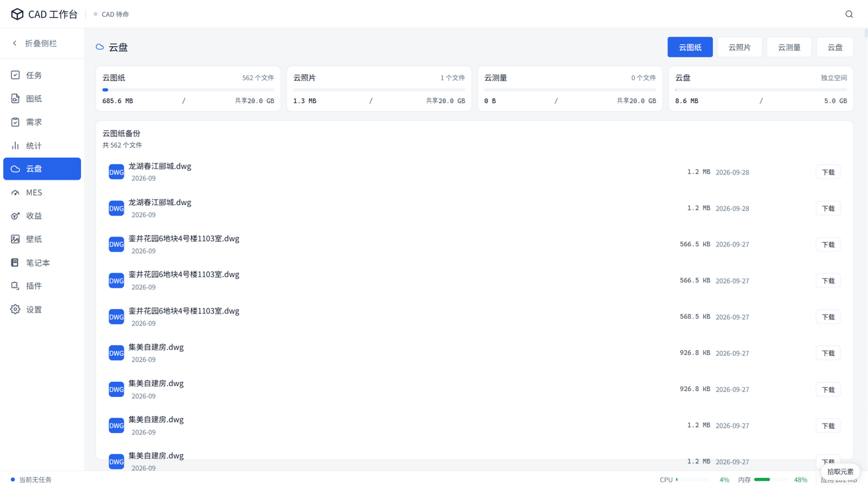Select the 云盘 tab at top right
868x488 pixels.
point(835,47)
